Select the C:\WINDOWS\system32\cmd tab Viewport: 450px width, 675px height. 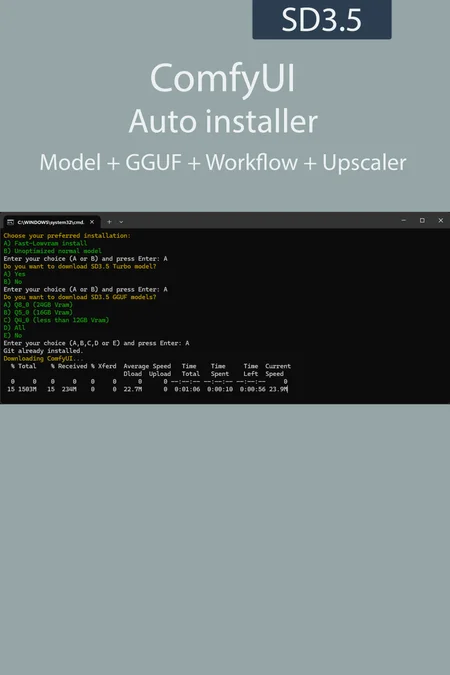click(52, 222)
